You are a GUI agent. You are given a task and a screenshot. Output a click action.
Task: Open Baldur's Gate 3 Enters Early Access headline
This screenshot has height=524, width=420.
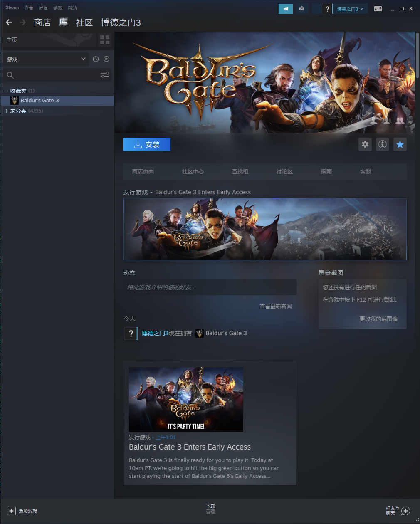point(190,447)
